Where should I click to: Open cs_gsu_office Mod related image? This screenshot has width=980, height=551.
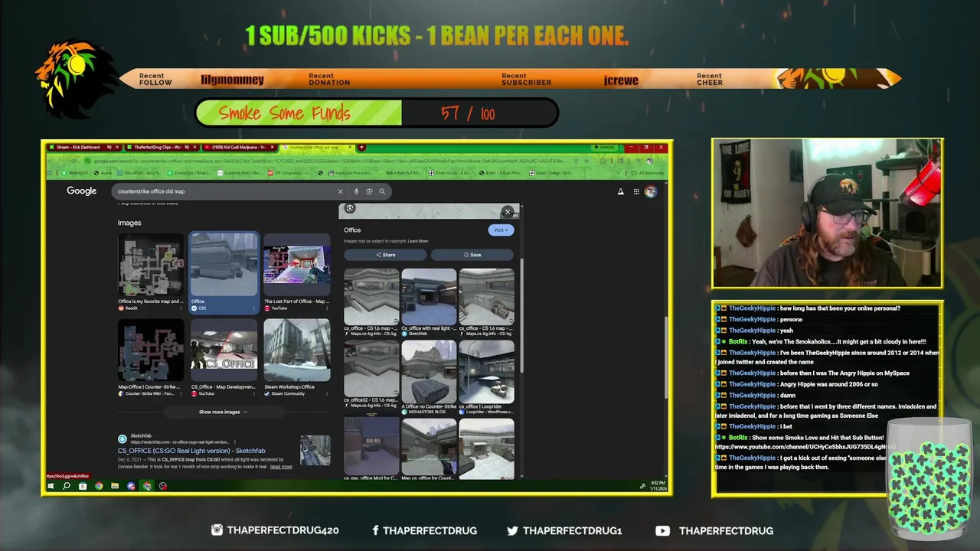[x=371, y=446]
